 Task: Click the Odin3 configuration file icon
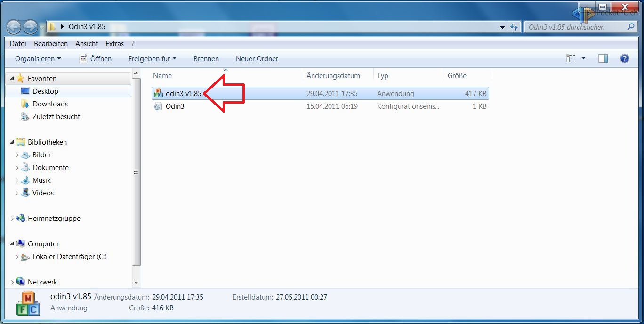158,106
